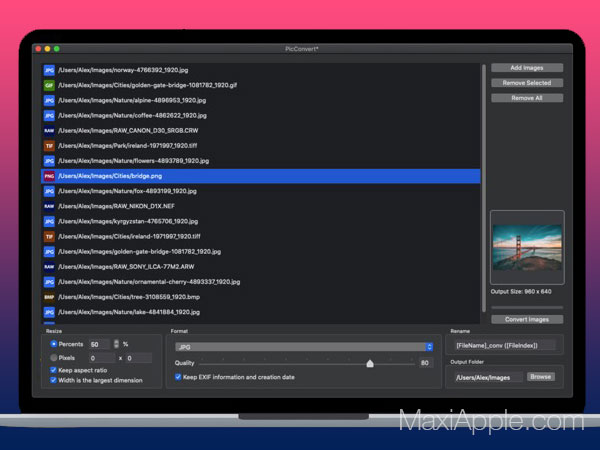Click the Percents value field showing 50
Image resolution: width=600 pixels, height=450 pixels.
tap(99, 344)
